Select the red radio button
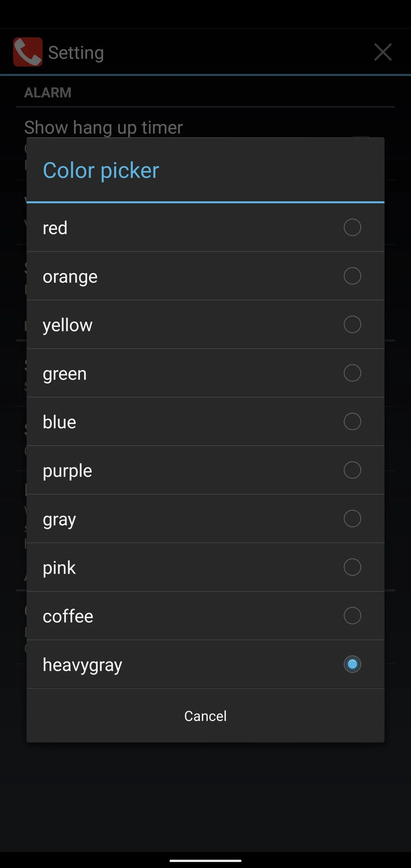Screen dimensions: 411x868 pos(352,228)
